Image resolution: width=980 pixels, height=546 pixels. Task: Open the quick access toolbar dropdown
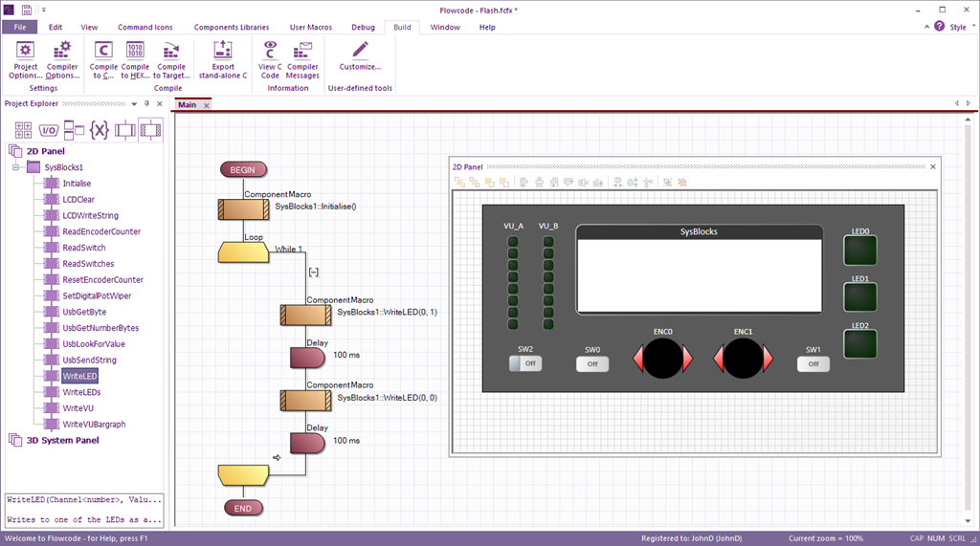coord(44,10)
